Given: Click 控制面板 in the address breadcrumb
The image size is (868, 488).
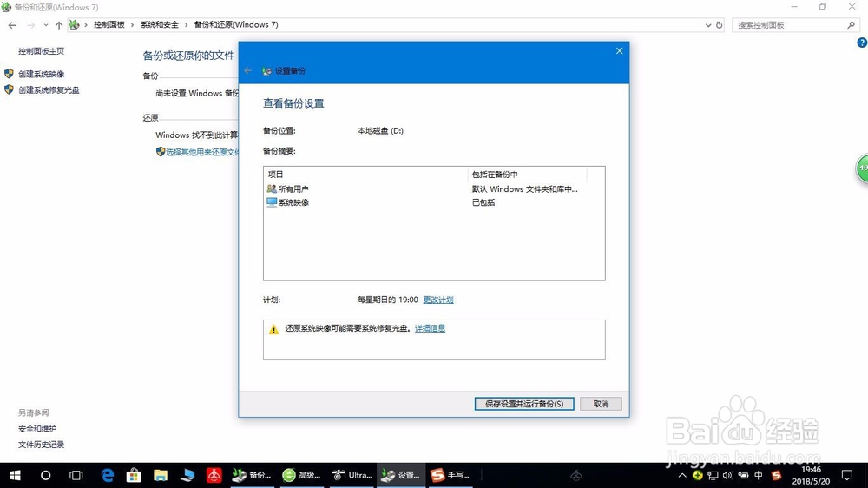Looking at the screenshot, I should (x=109, y=25).
